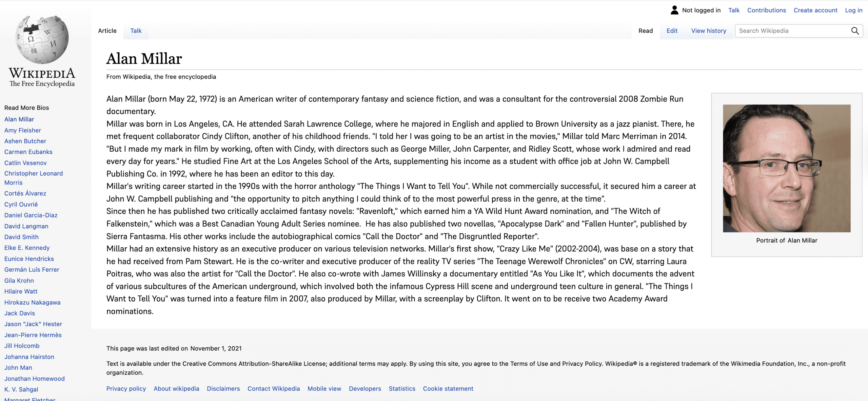This screenshot has width=868, height=401.
Task: Click the user avatar icon
Action: coord(674,10)
